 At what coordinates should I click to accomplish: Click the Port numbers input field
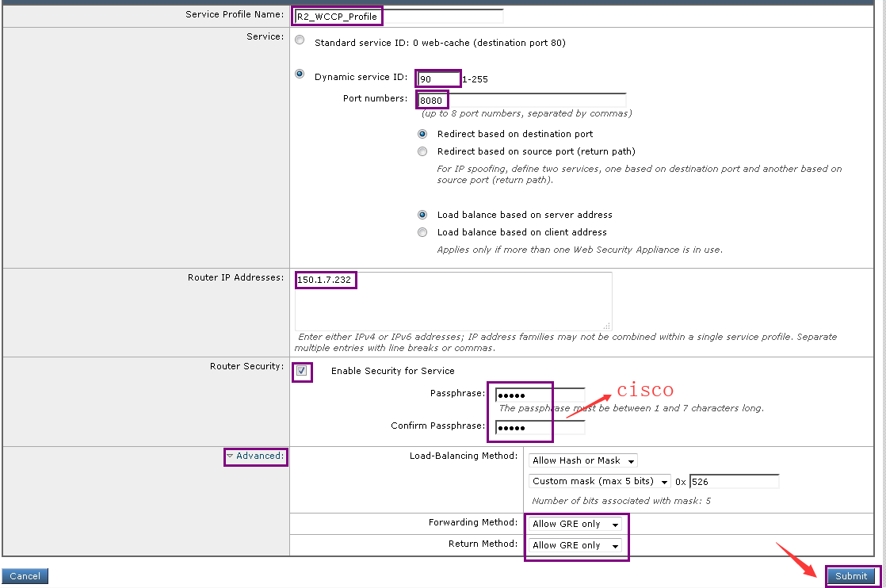click(522, 101)
